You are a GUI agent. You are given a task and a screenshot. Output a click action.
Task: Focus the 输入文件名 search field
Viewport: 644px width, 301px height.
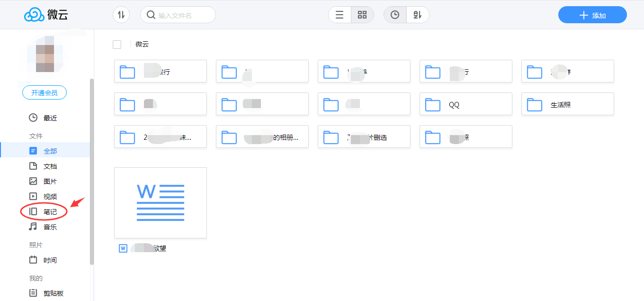[x=178, y=15]
